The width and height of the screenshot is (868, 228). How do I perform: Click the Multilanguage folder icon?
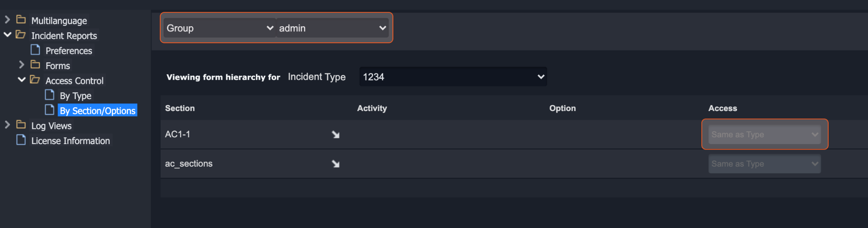pyautogui.click(x=21, y=19)
